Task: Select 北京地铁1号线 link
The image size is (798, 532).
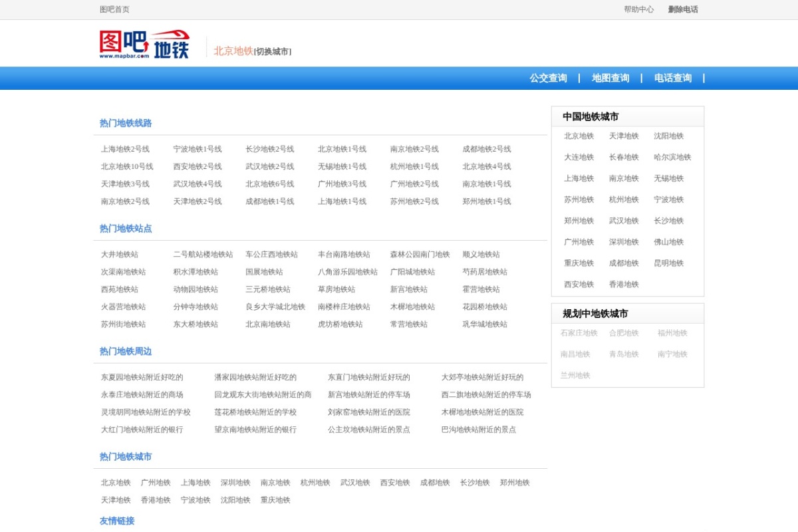Action: click(x=342, y=149)
